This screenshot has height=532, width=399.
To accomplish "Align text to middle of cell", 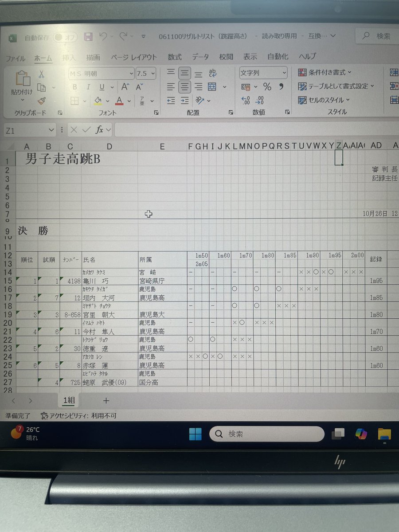I will pyautogui.click(x=185, y=72).
